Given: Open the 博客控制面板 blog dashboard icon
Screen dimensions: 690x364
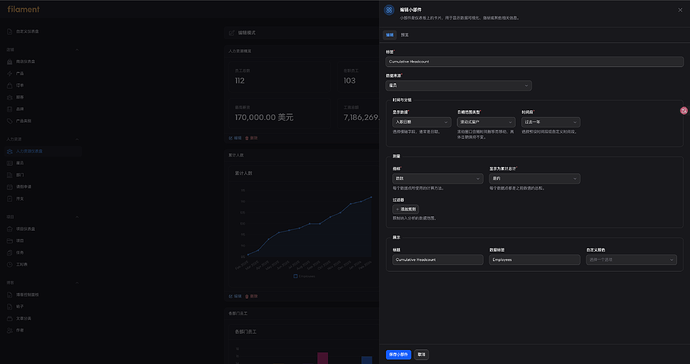Looking at the screenshot, I should pos(10,294).
